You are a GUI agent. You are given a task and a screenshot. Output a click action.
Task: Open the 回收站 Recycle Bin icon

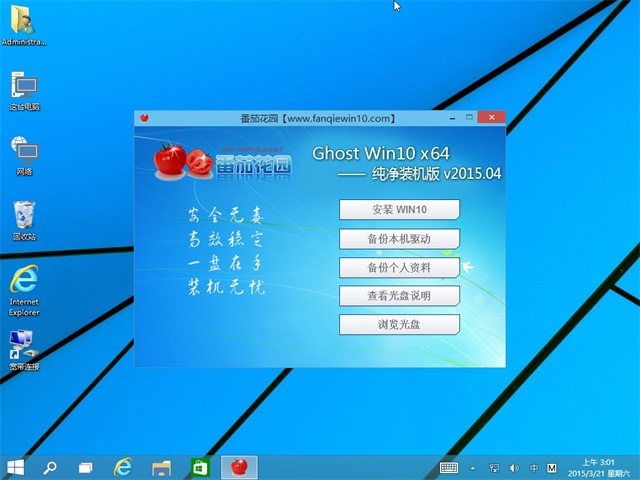(24, 220)
